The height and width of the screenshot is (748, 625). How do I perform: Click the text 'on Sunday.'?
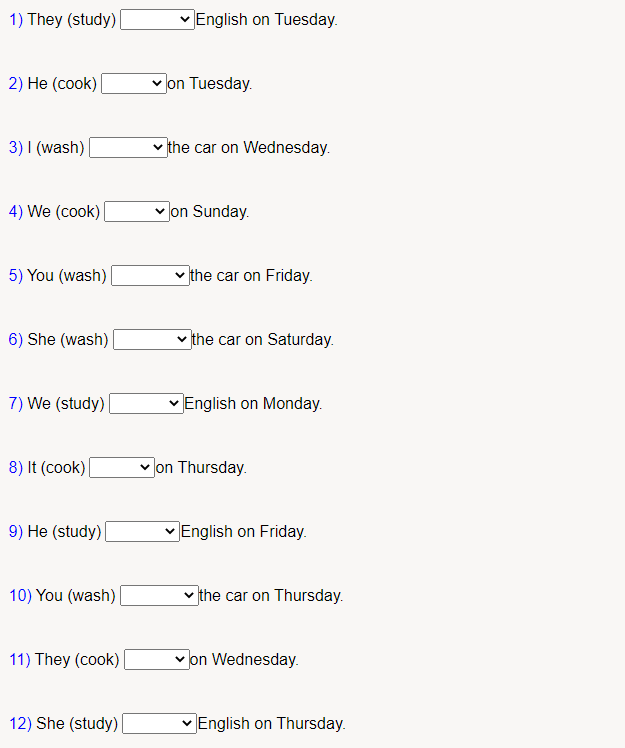click(x=210, y=212)
